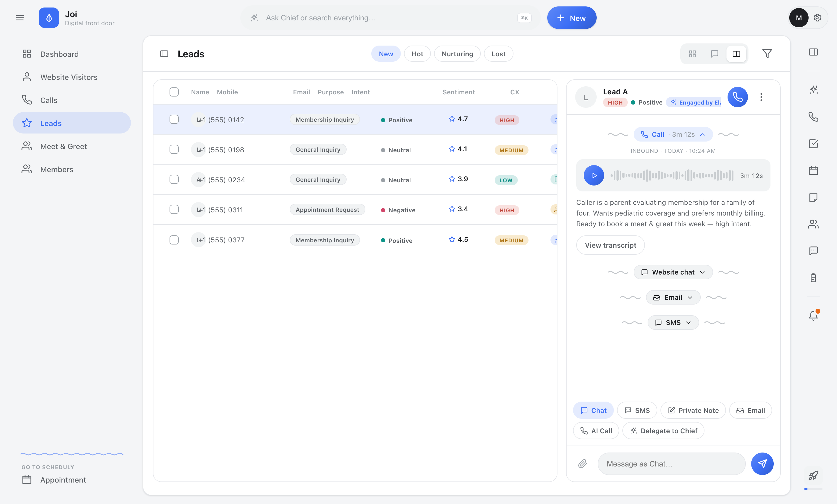Open Website Visitors in sidebar

coord(72,77)
